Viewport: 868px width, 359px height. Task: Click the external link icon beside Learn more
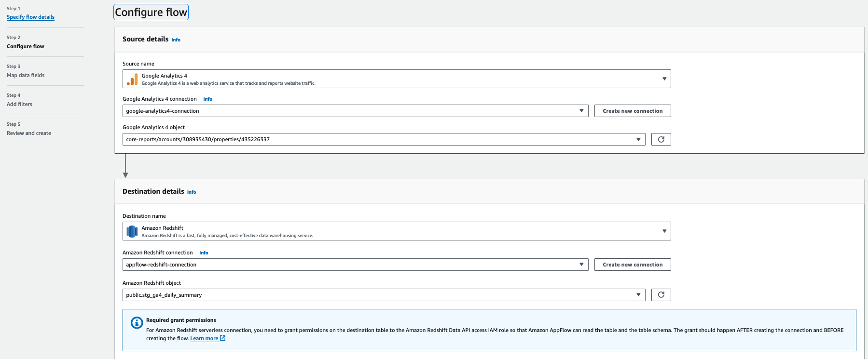[223, 338]
